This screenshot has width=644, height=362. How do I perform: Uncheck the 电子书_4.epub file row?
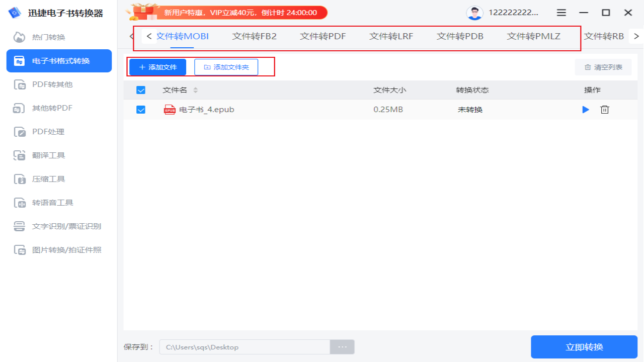click(141, 109)
